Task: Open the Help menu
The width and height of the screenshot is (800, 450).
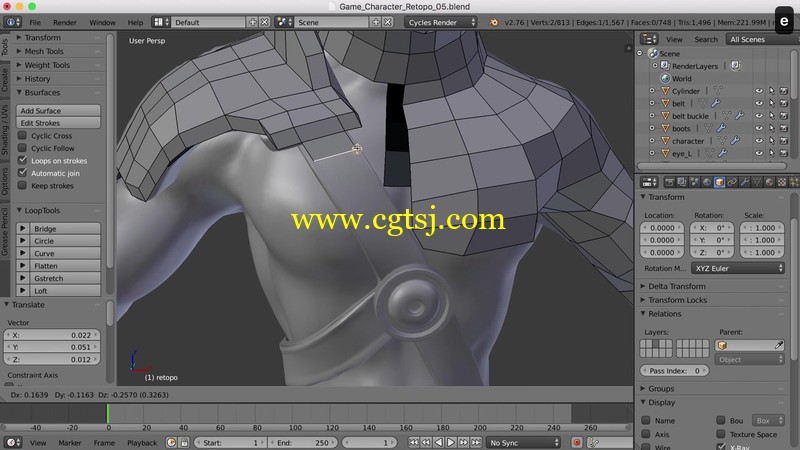Action: click(135, 22)
